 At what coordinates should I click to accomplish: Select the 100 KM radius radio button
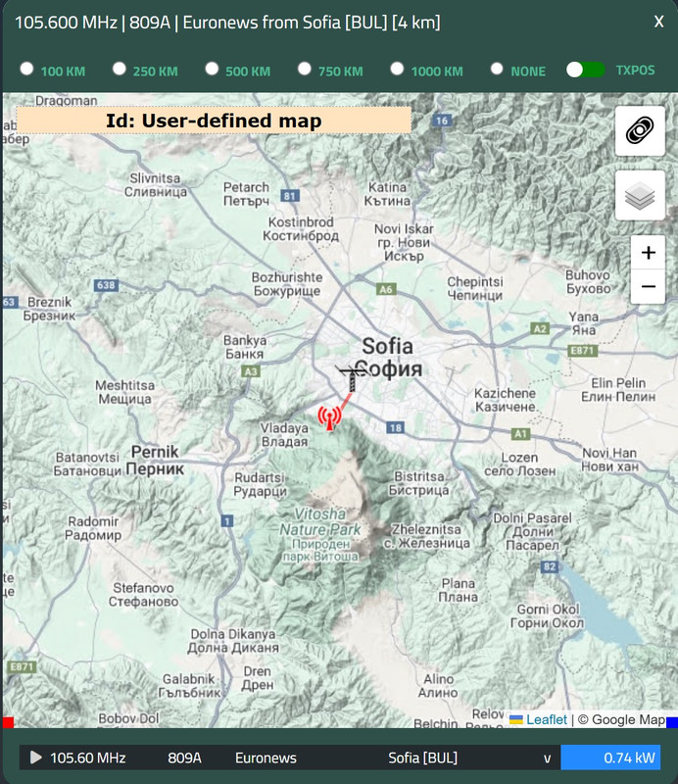point(27,69)
